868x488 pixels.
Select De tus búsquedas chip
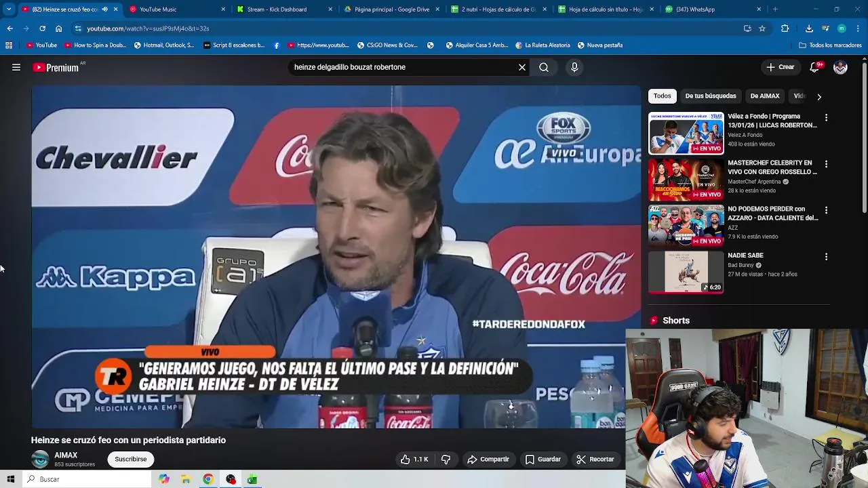point(711,96)
